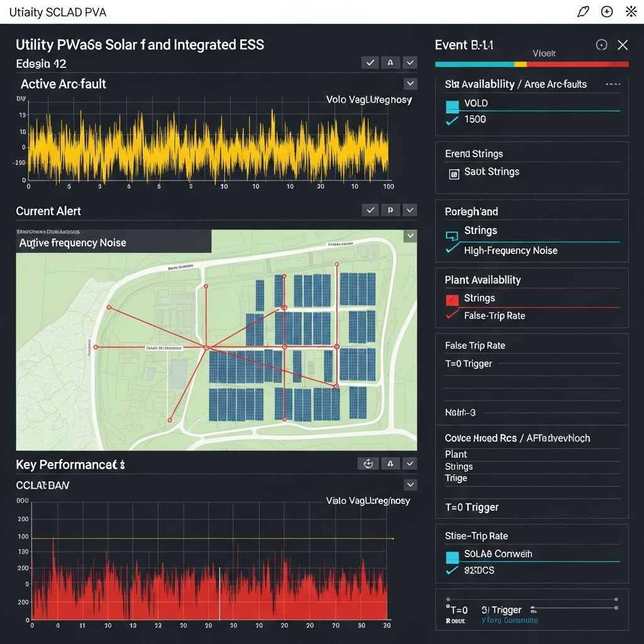Select the Plant item under Covce Hired Rcs
The image size is (644, 644).
(x=455, y=454)
